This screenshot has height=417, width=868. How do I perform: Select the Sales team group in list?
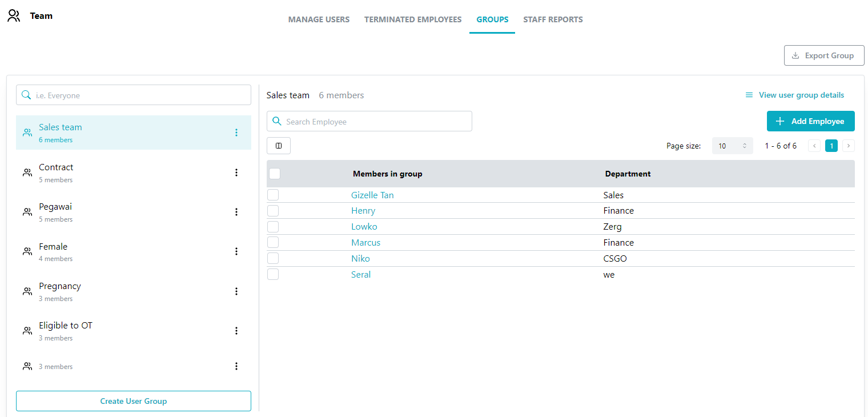(134, 133)
